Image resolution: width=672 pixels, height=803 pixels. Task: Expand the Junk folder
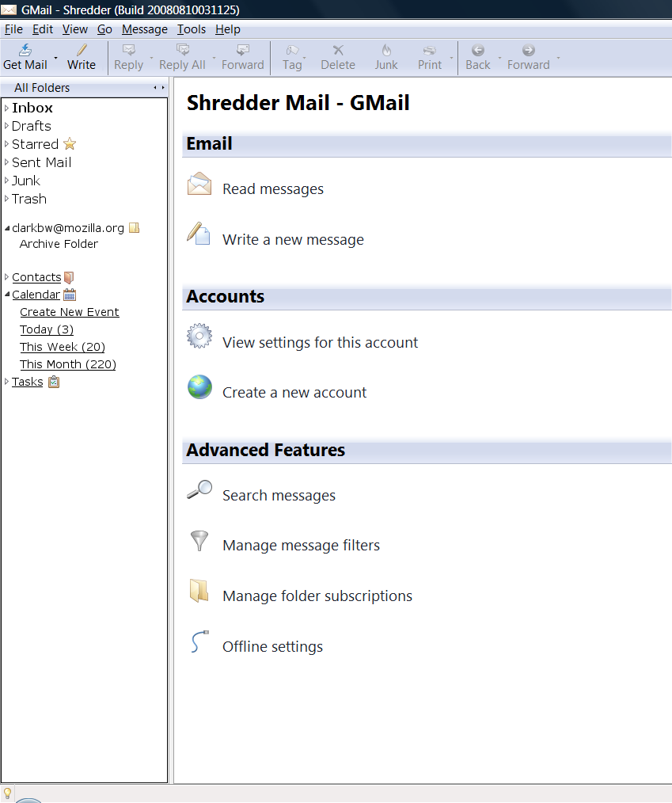[6, 181]
